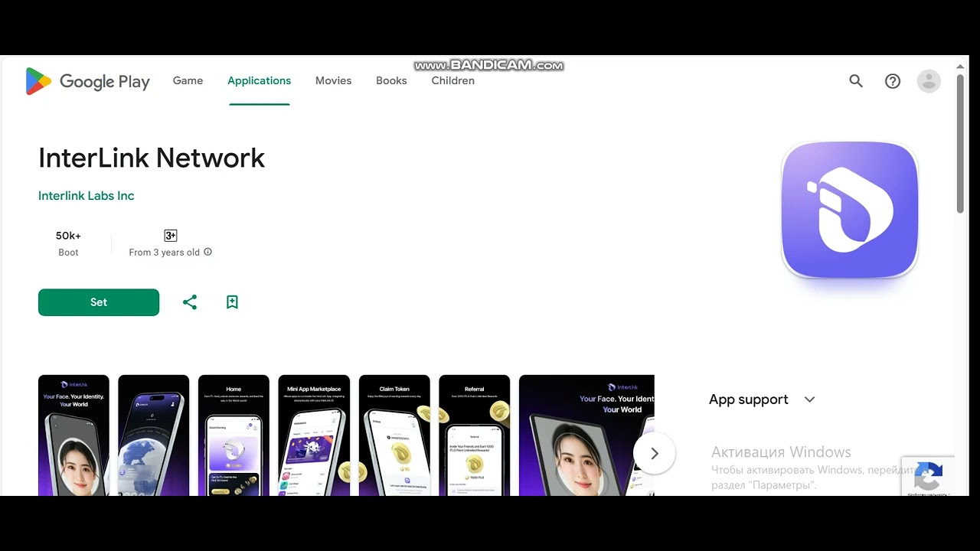Click the 3+ age rating badge

pyautogui.click(x=171, y=236)
